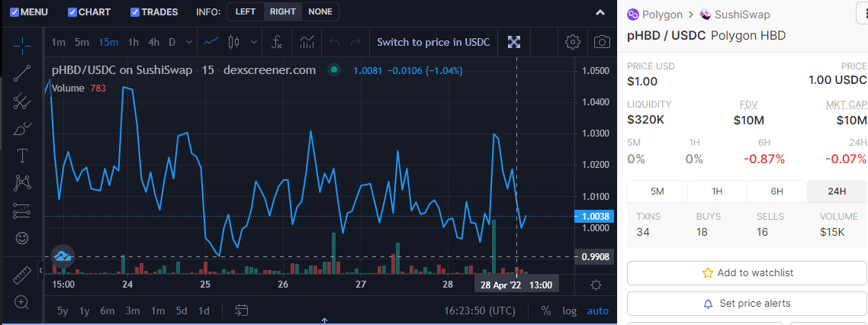Expand the bottom panel arrow

[324, 320]
